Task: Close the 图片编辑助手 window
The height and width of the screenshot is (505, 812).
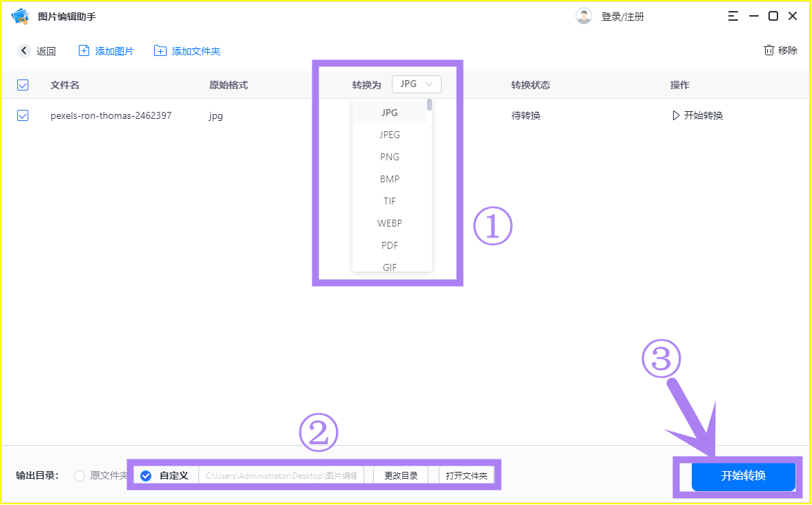Action: coord(793,16)
